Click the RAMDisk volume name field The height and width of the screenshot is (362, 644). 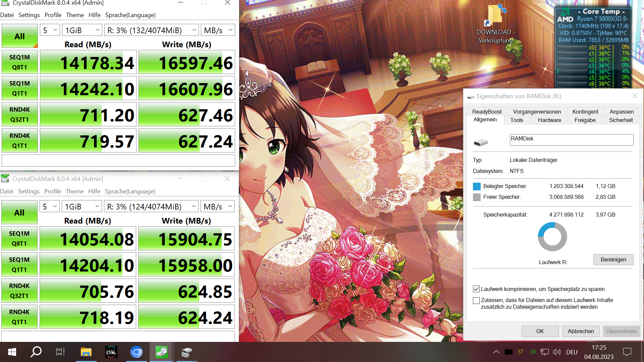(x=571, y=140)
